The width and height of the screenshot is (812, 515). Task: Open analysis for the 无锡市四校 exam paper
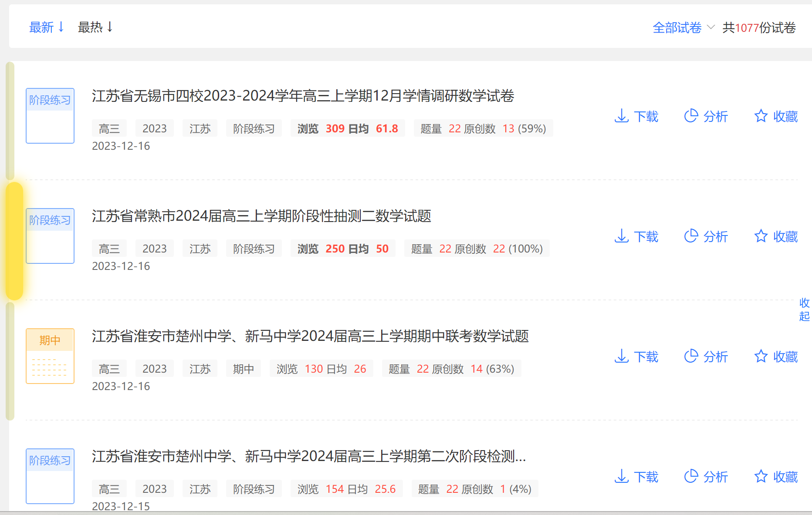point(706,116)
